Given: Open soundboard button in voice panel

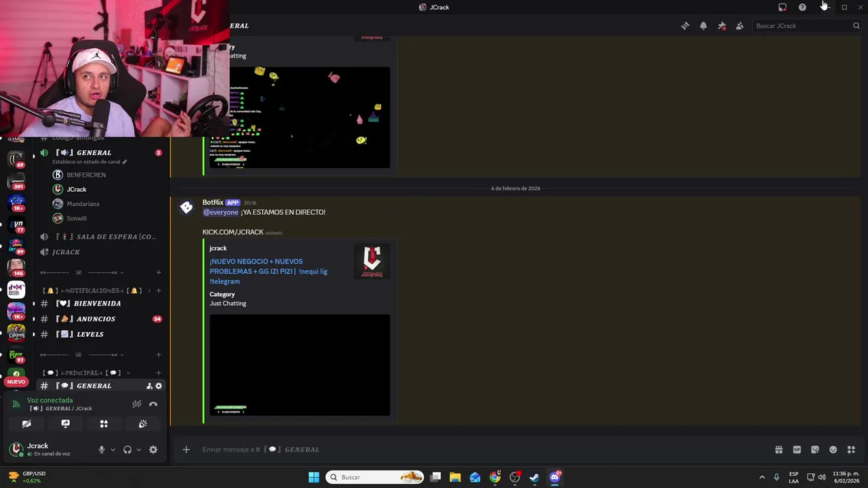Looking at the screenshot, I should tap(142, 424).
